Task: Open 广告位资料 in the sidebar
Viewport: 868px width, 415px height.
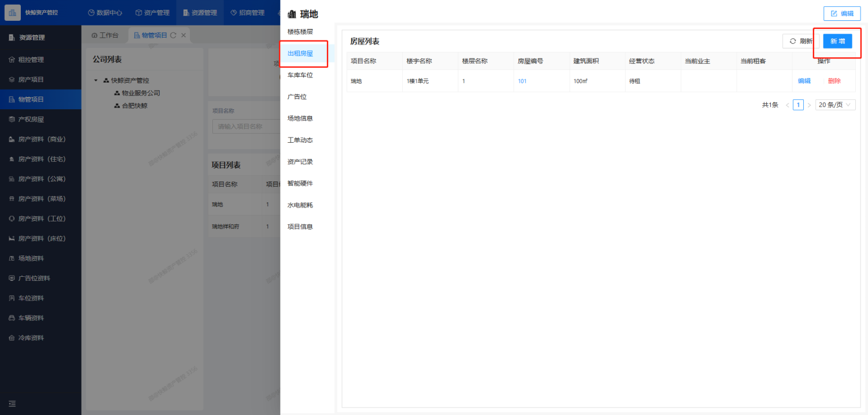Action: (41, 278)
